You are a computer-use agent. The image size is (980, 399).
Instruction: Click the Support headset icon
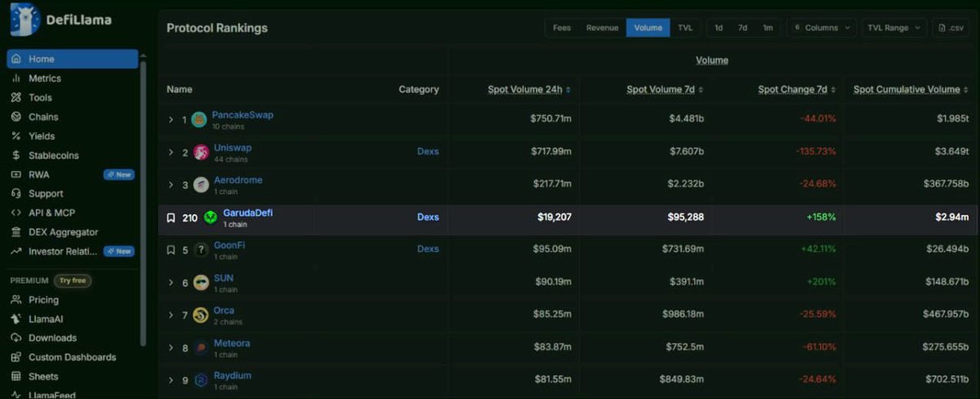click(x=16, y=194)
